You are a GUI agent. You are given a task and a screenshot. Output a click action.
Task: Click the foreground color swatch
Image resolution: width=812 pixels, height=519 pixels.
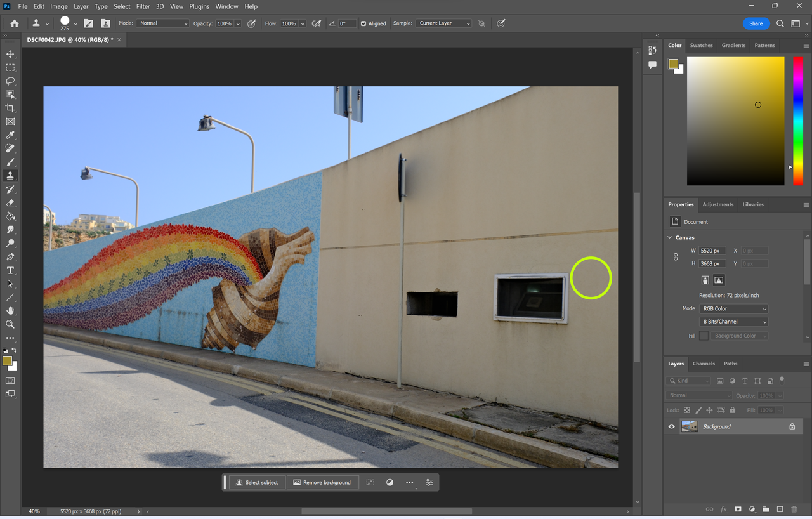click(8, 360)
